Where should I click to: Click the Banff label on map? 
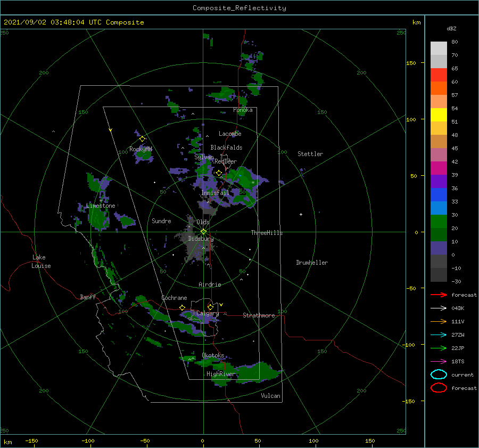click(x=88, y=297)
